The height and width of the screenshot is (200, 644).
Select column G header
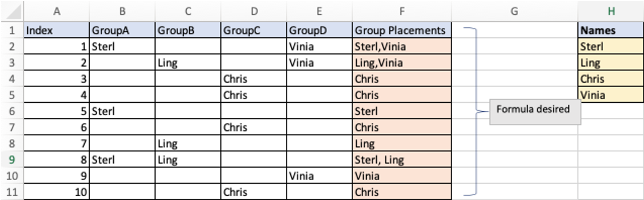click(514, 12)
